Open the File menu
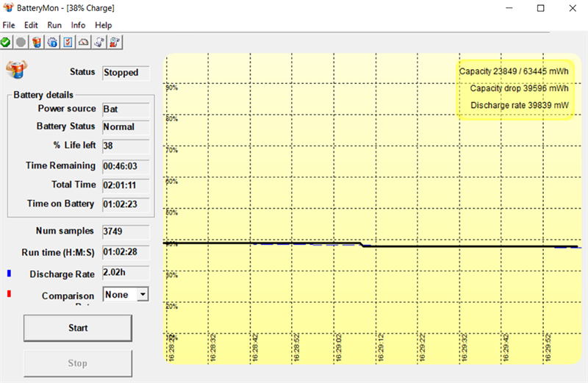The width and height of the screenshot is (588, 383). pos(9,25)
